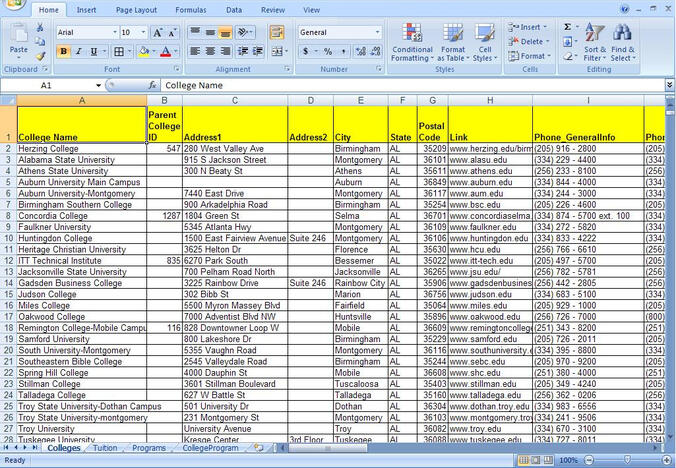
Task: Apply the red Font Color
Action: [x=166, y=52]
